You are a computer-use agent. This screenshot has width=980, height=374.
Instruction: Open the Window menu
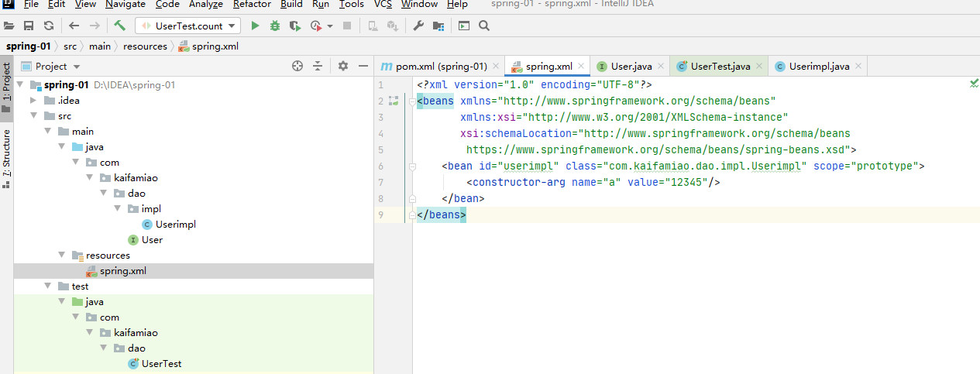[x=419, y=4]
